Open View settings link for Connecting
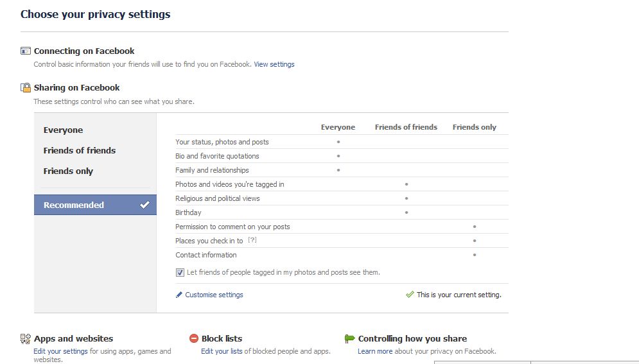Image resolution: width=639 pixels, height=364 pixels. tap(274, 64)
